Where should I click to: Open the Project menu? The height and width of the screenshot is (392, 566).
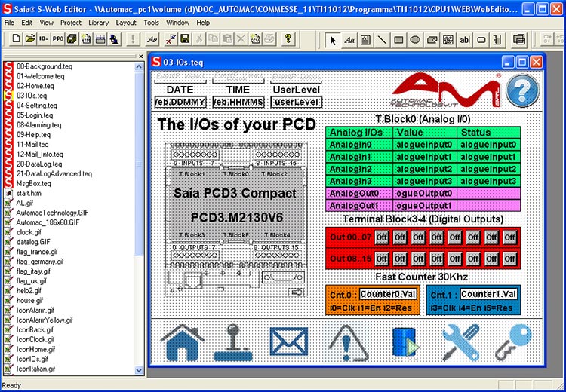click(x=71, y=23)
